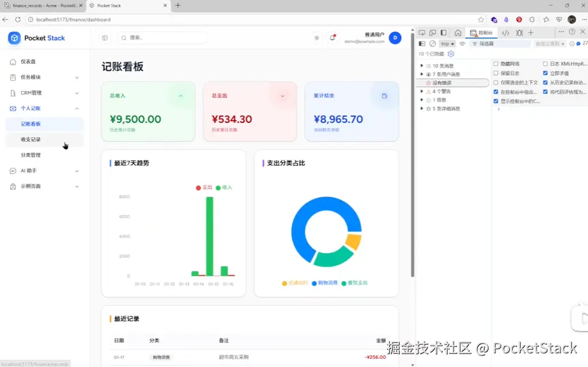Viewport: 588px width, 367px height.
Task: Click the 1 信息 console filter
Action: pos(453,100)
